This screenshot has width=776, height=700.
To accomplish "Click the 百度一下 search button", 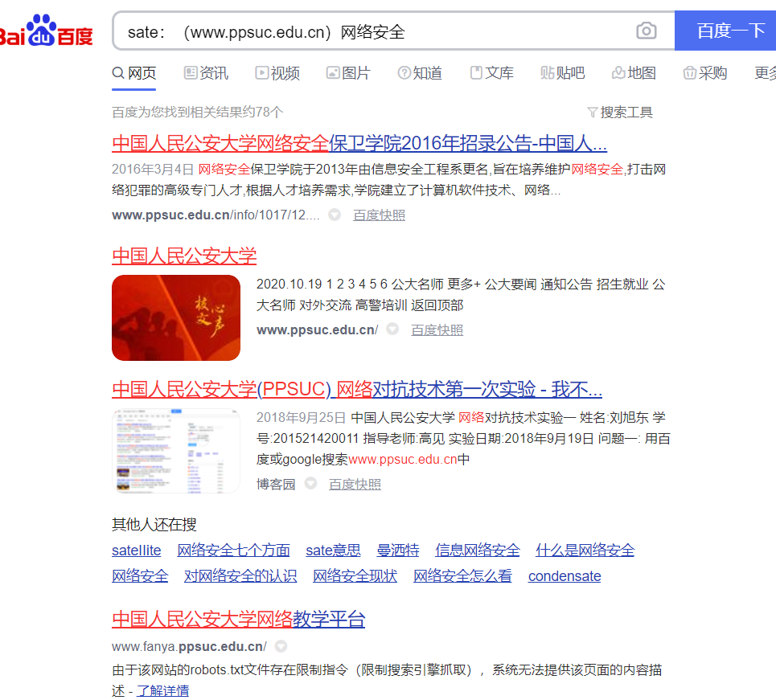I will tap(725, 31).
